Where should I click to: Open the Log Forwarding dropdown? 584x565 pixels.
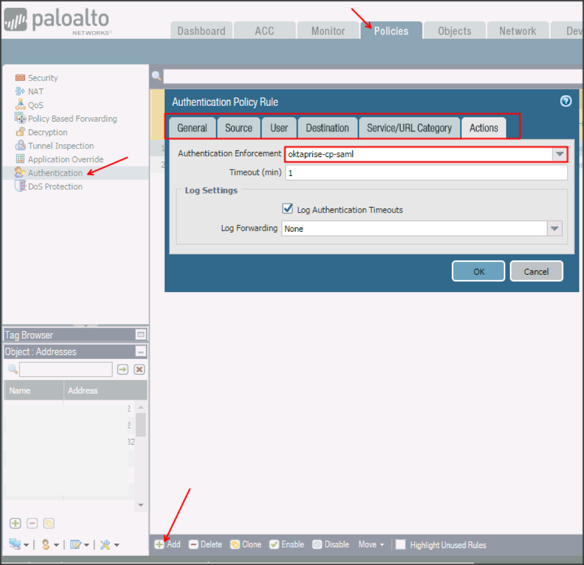coord(554,228)
